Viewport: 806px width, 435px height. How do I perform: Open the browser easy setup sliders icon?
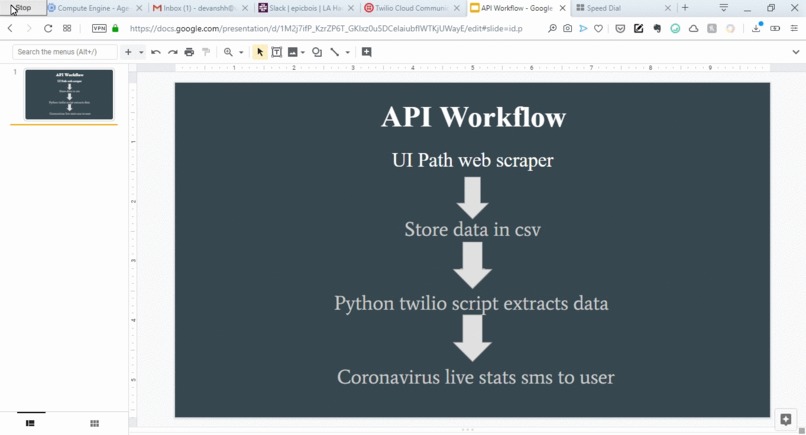point(794,28)
